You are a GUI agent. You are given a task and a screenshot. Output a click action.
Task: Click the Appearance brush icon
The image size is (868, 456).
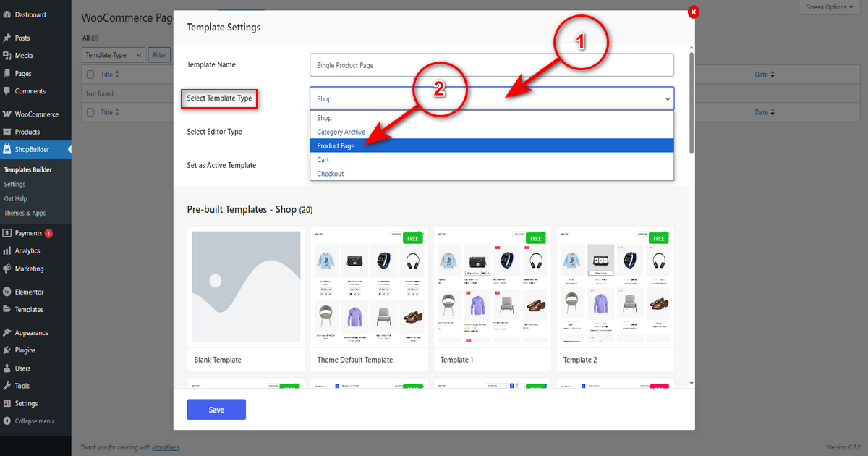tap(7, 333)
